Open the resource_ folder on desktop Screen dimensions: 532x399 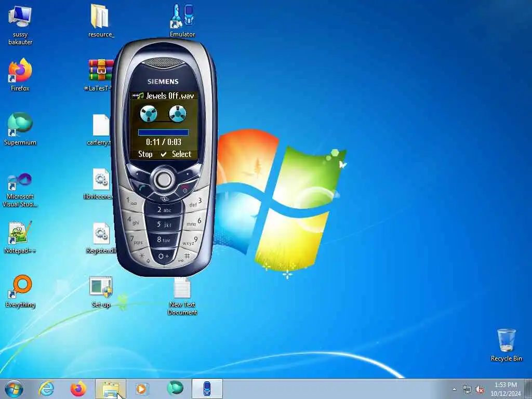[x=101, y=20]
